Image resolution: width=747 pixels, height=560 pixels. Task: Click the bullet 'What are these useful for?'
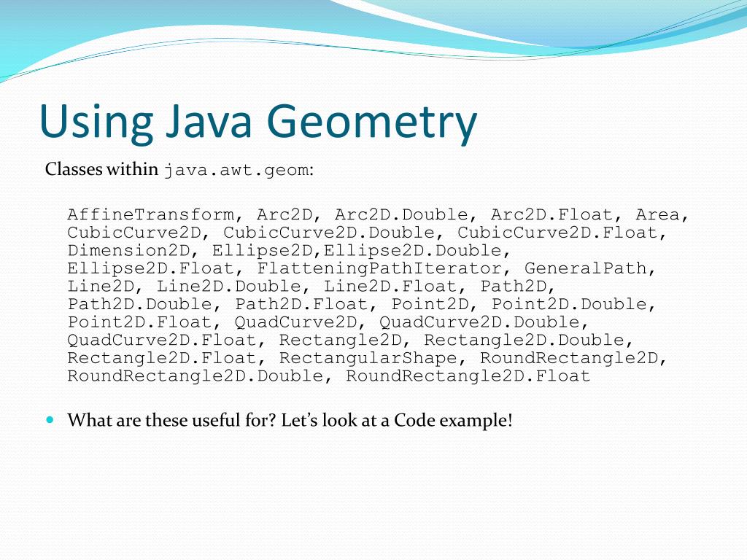(x=172, y=421)
